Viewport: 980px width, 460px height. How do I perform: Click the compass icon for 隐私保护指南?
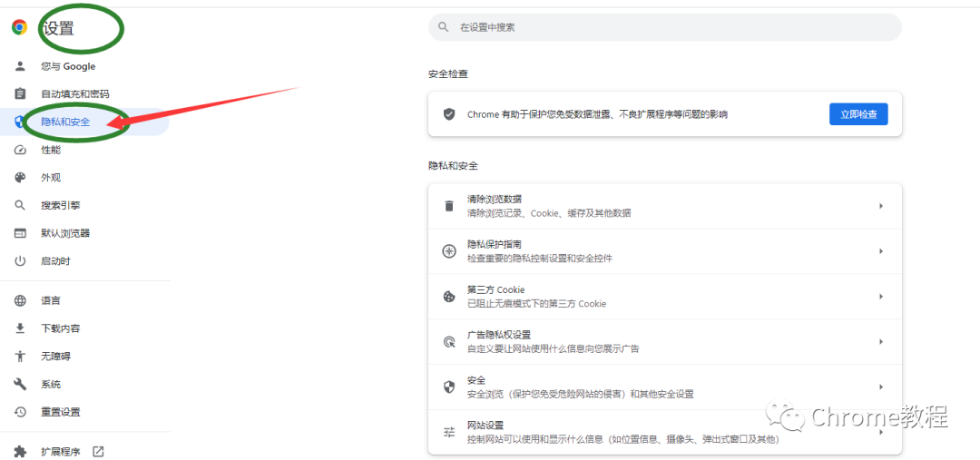click(449, 251)
